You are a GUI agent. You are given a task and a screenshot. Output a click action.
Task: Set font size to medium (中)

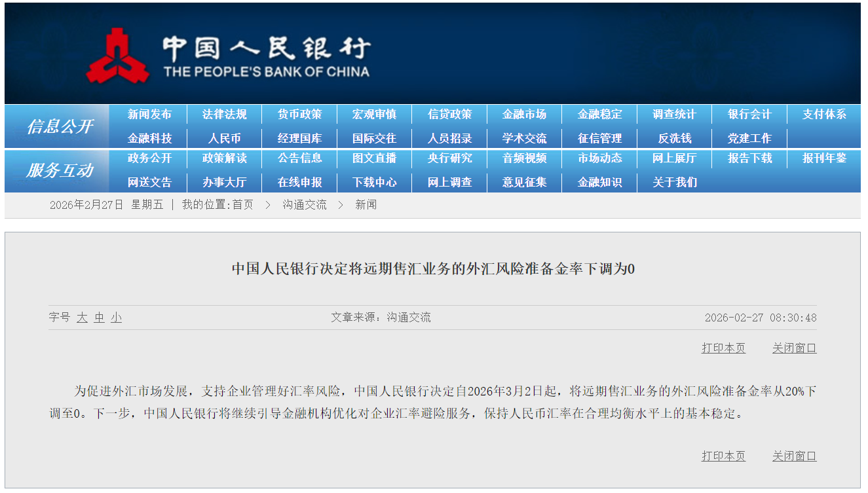coord(99,318)
